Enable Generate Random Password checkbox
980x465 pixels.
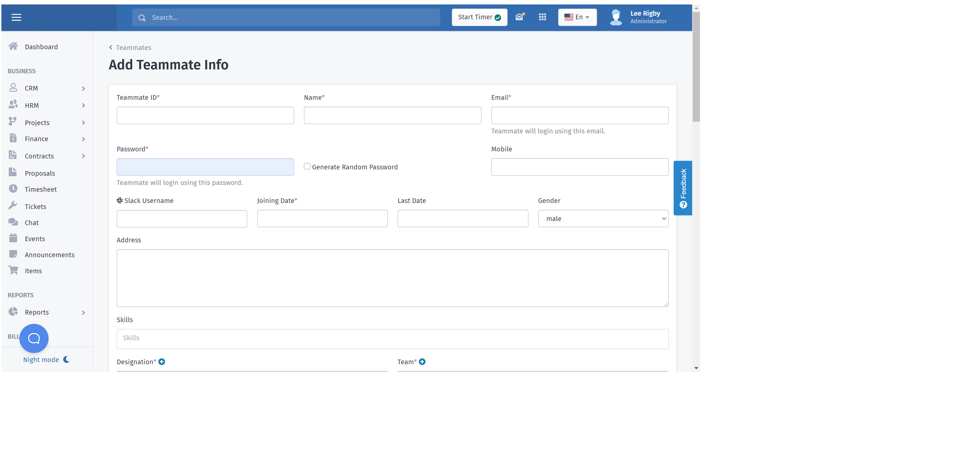click(307, 167)
